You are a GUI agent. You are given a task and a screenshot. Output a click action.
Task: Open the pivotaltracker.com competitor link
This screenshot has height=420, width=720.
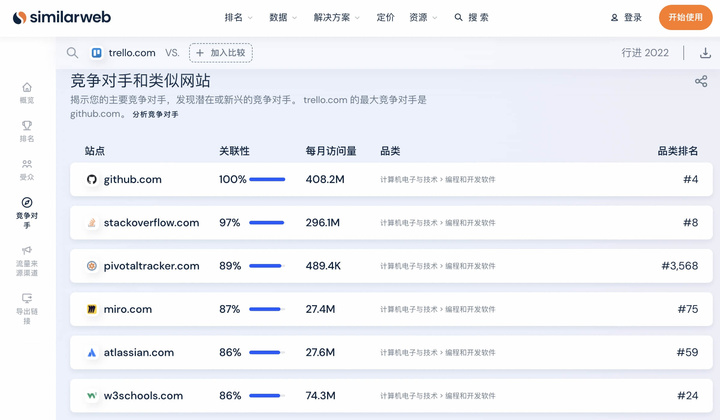152,266
